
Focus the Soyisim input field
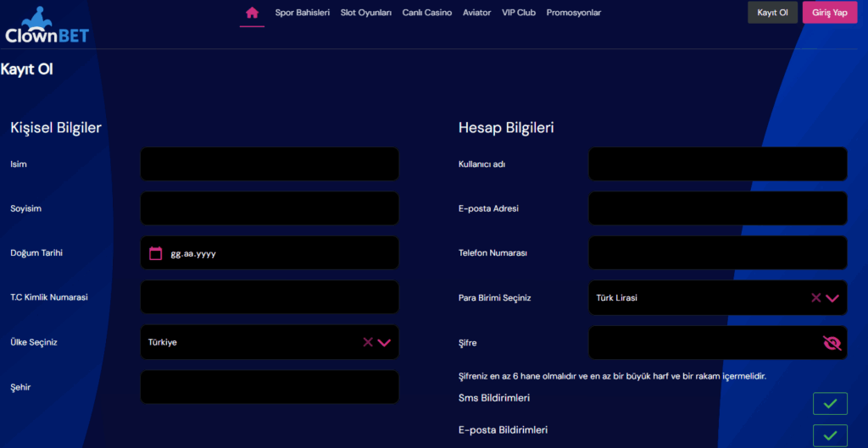(x=270, y=208)
